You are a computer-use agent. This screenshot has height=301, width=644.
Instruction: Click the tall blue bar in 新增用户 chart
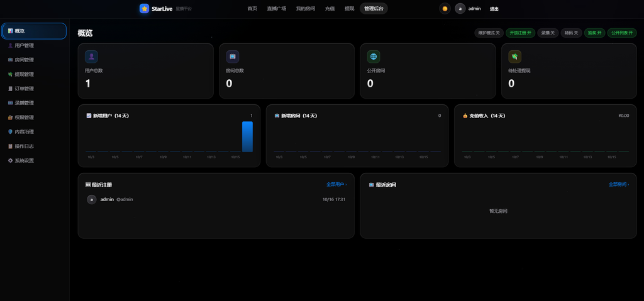(x=247, y=137)
